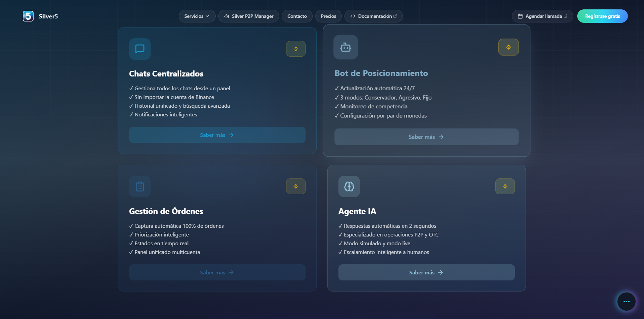The image size is (644, 319).
Task: Open Silver P2P Manager nav item
Action: [x=249, y=16]
